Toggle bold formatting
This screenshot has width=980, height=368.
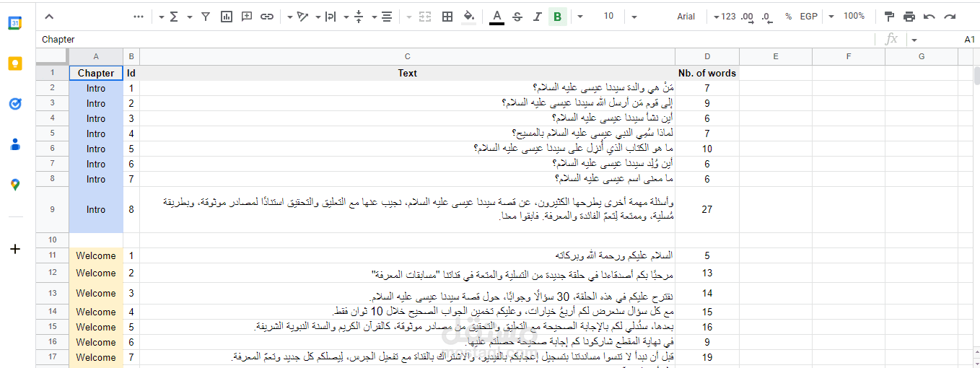point(557,16)
